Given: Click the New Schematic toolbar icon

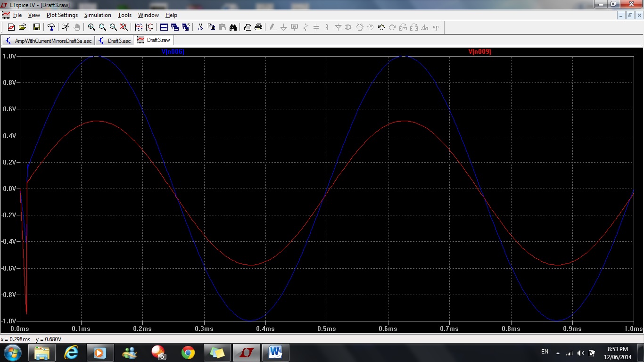Looking at the screenshot, I should point(11,27).
